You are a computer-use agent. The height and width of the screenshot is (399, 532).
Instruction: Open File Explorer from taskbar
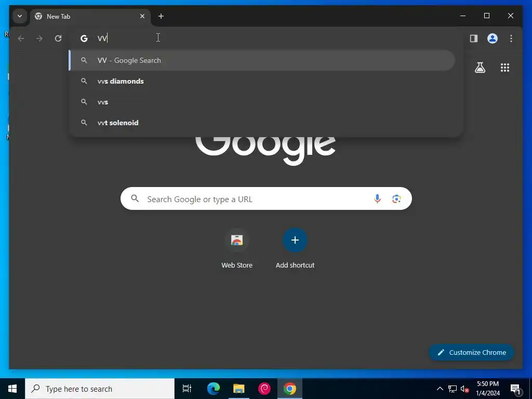click(239, 389)
